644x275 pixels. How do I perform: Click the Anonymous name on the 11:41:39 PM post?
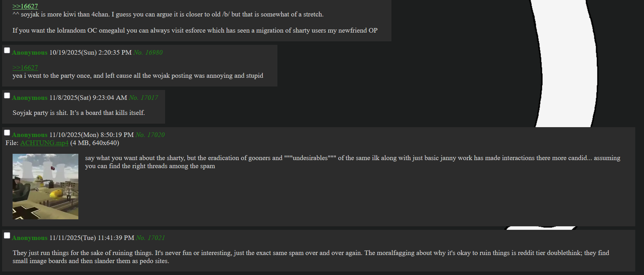(30, 238)
